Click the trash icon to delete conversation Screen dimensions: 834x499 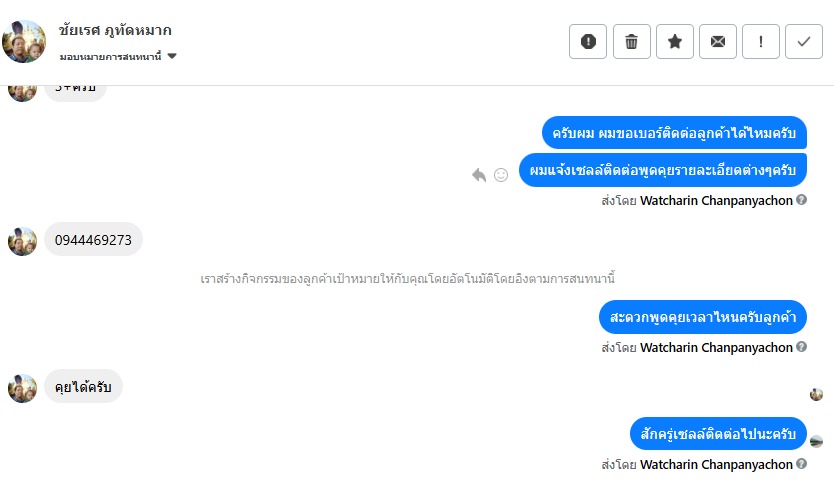(631, 41)
